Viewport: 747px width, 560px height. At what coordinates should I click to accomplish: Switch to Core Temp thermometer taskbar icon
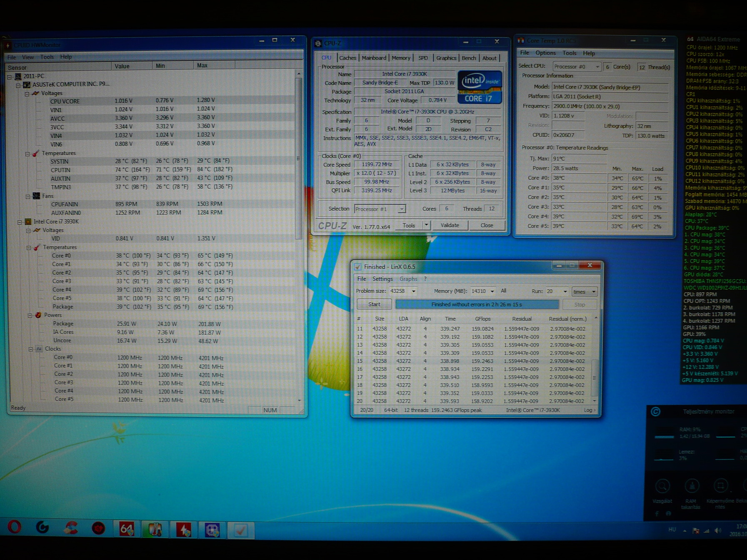155,530
